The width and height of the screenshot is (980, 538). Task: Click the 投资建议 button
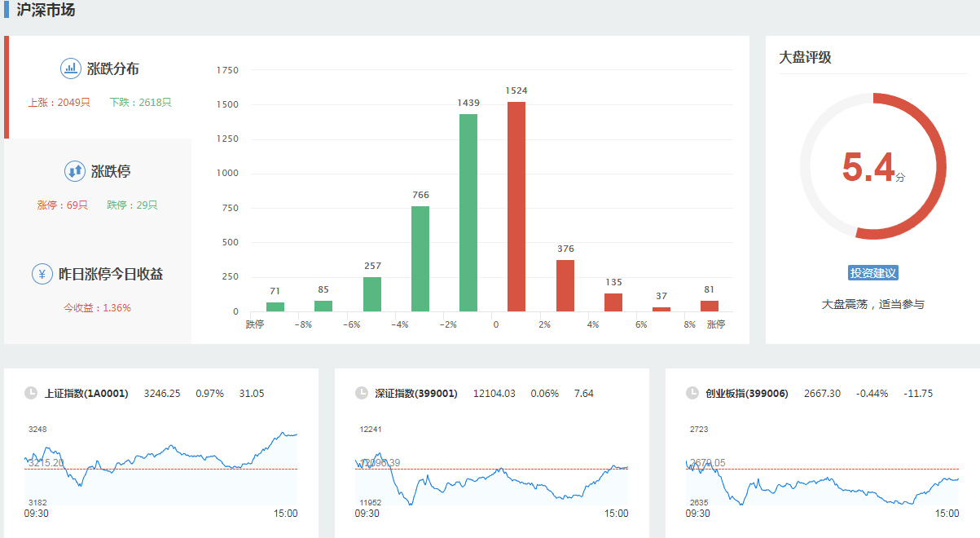point(872,273)
